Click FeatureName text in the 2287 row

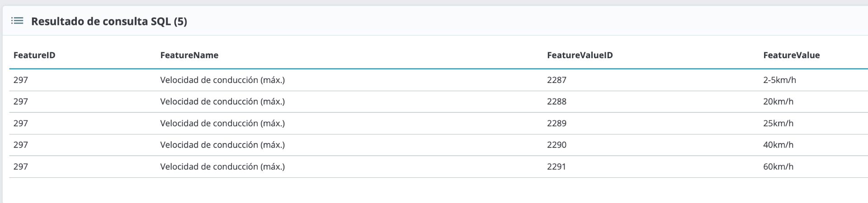coord(222,80)
